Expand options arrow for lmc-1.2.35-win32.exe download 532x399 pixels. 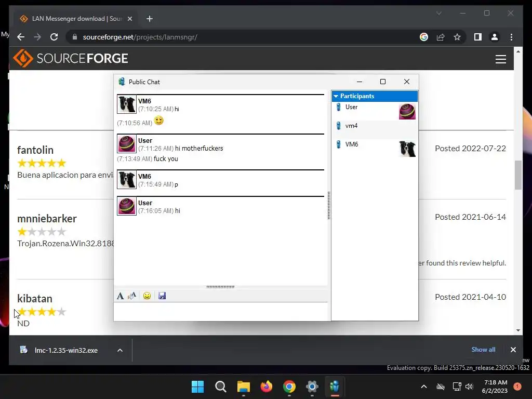click(120, 350)
